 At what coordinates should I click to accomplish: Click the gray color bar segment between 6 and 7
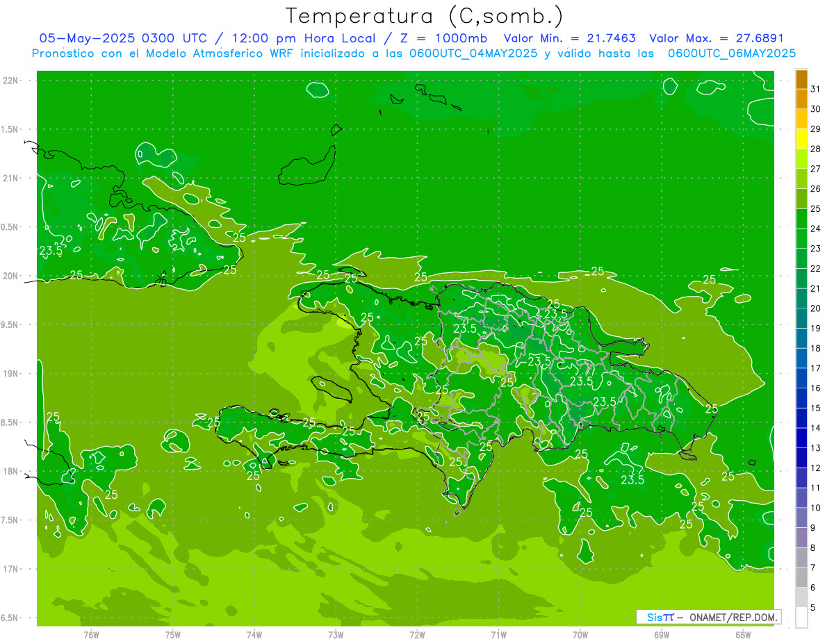pyautogui.click(x=801, y=578)
